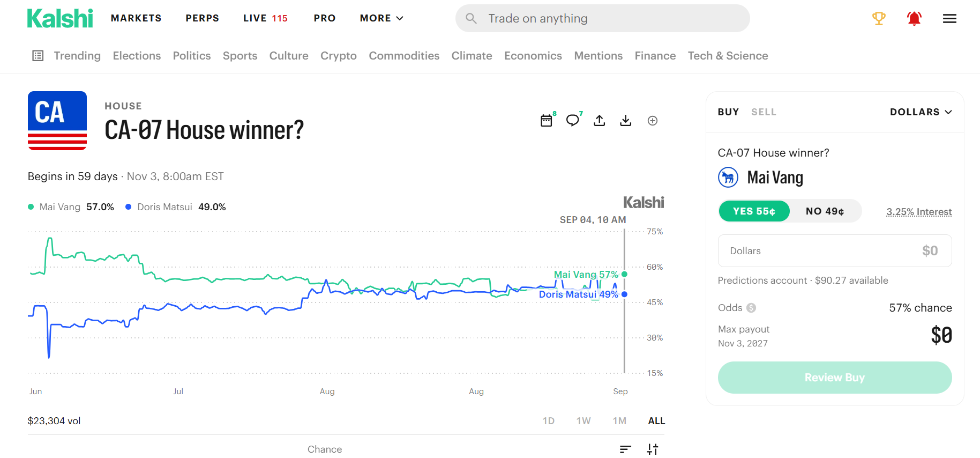Click the Review Buy button
980x458 pixels.
point(835,378)
